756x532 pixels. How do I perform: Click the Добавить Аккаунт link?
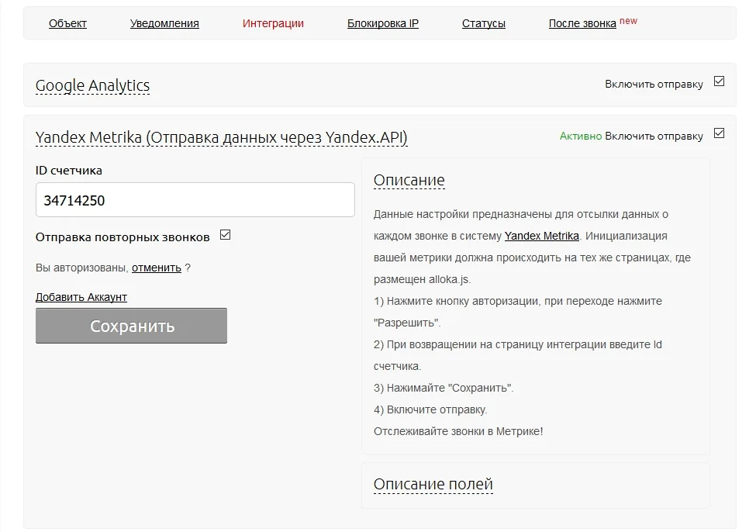pos(81,297)
